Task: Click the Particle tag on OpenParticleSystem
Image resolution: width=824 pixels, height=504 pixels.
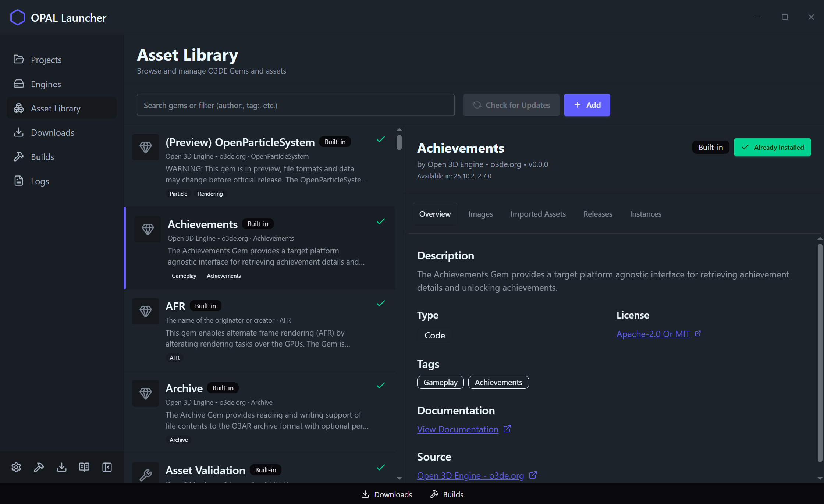Action: 178,194
